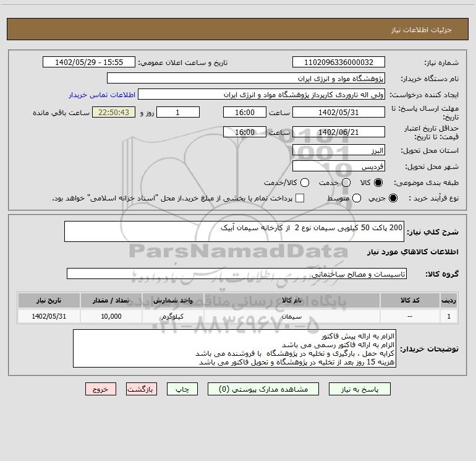Click the شرح کلی نیاز label
This screenshot has height=461, width=476.
tap(433, 233)
